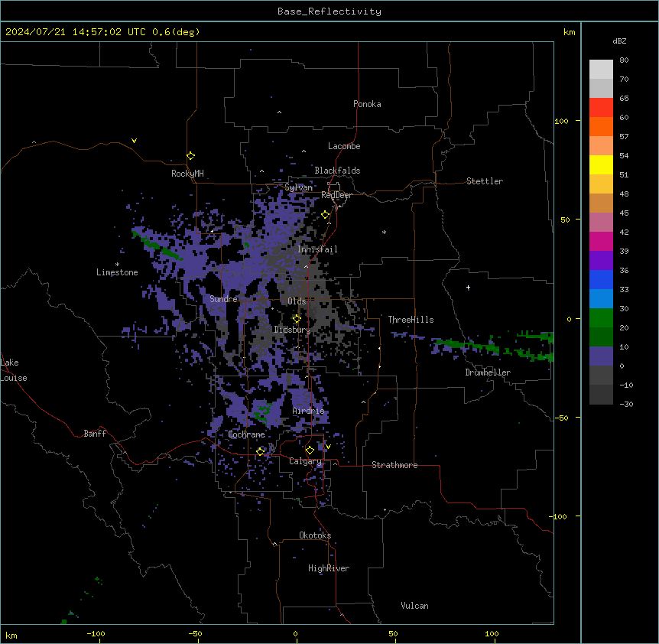Screen dimensions: 659x644
Task: Click the yellow diamond marker southeast of RedDeer
Action: pos(326,215)
